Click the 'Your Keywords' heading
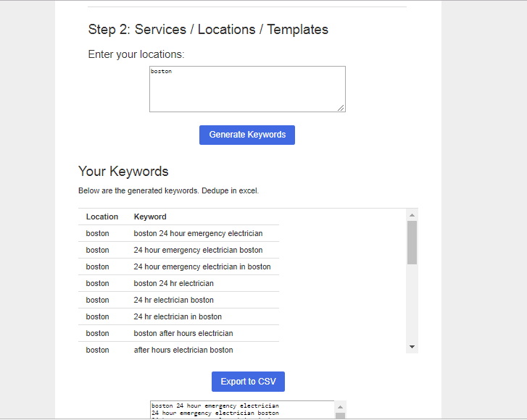This screenshot has width=527, height=420. point(123,172)
